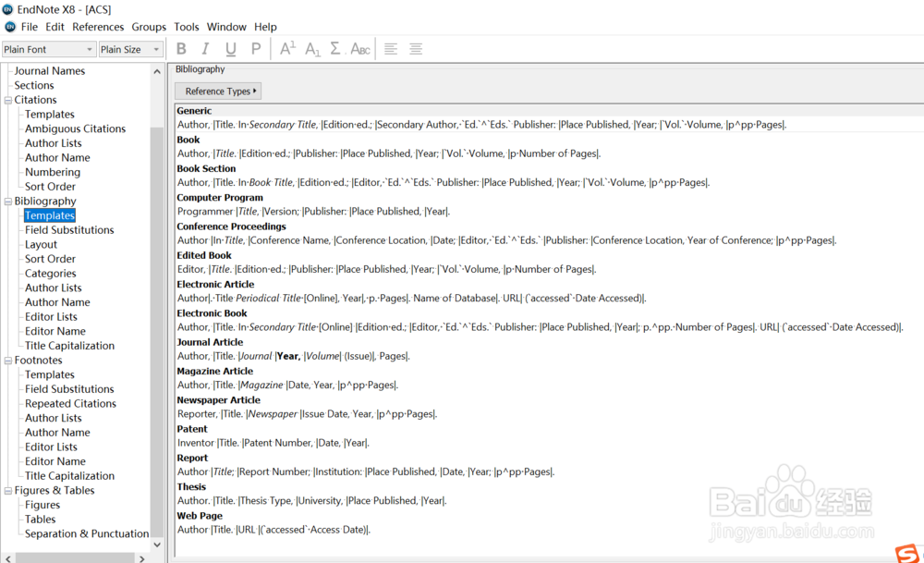Collapse the Citations tree node
This screenshot has width=924, height=563.
(x=8, y=100)
